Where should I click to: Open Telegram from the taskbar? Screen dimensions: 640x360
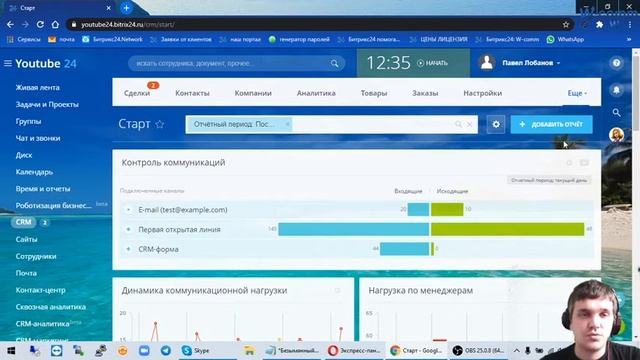(165, 351)
